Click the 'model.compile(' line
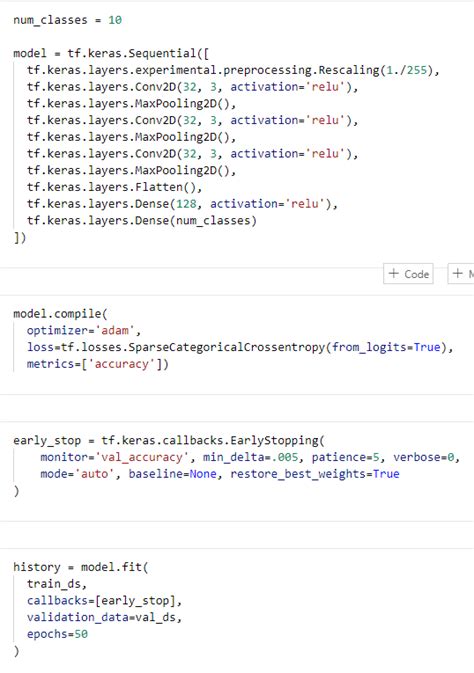 pos(60,314)
